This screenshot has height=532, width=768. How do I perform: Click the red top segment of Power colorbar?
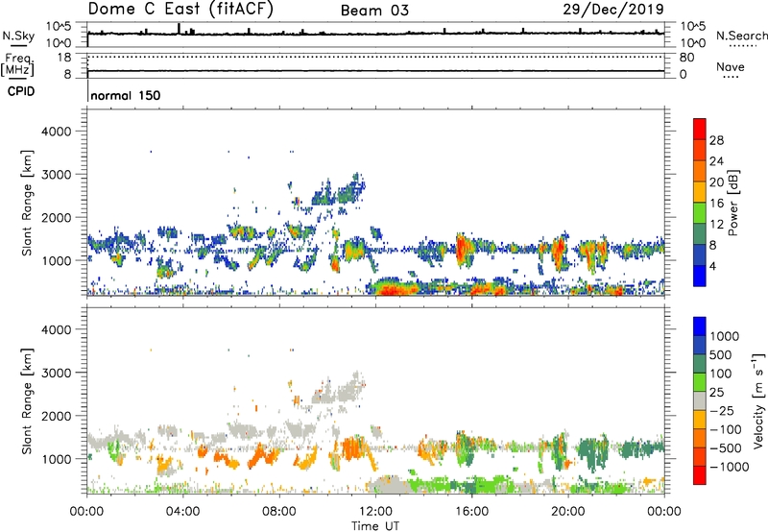(x=700, y=130)
